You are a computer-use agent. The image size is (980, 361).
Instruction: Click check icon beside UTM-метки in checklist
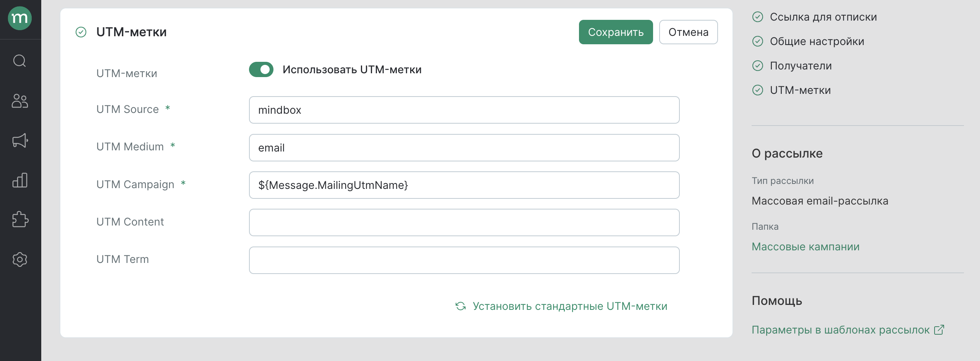758,90
